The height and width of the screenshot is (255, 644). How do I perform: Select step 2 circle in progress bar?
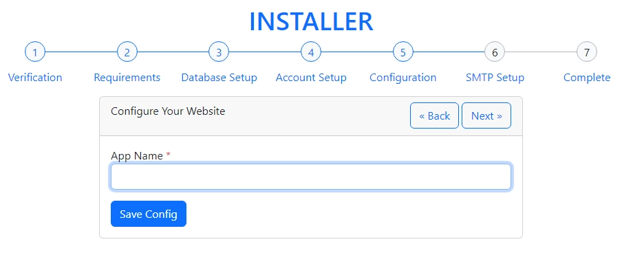(127, 52)
